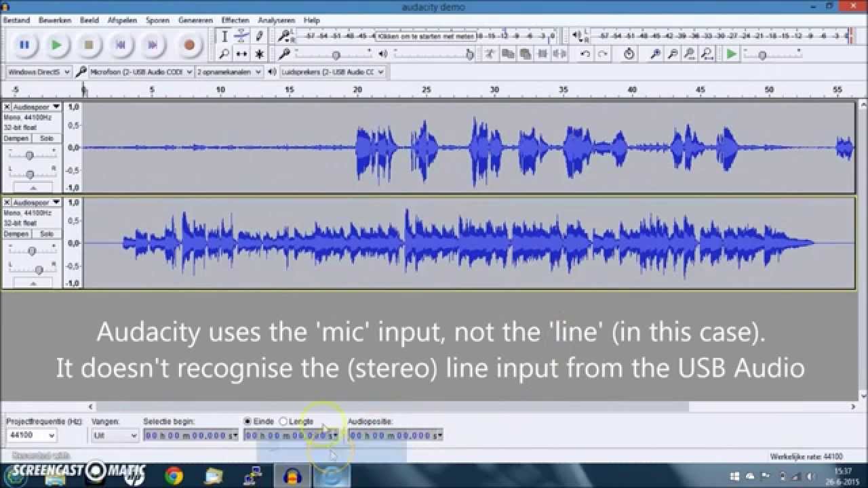868x488 pixels.
Task: Select the Draw (pencil) tool
Action: [259, 37]
